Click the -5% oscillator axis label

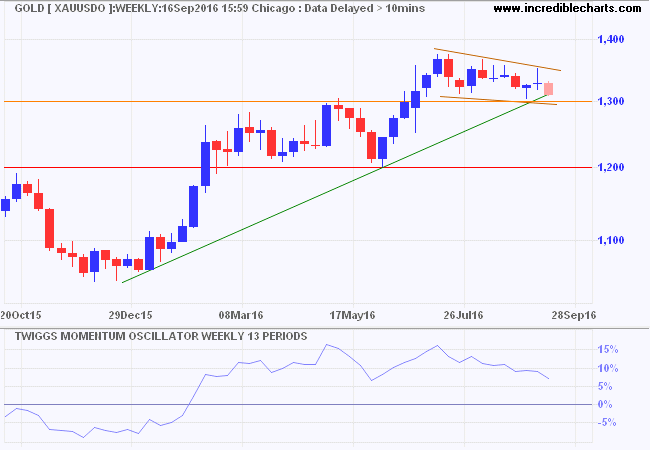coord(606,423)
